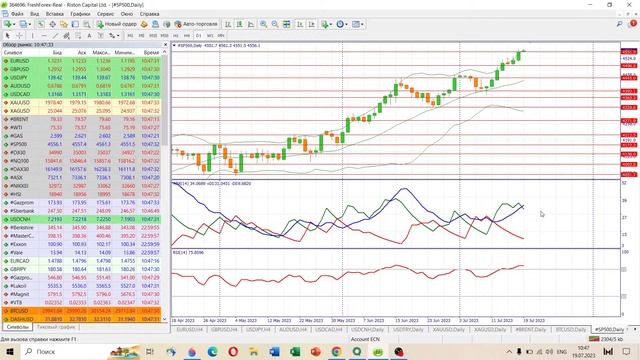640x360 pixels.
Task: Open the Data Window icon
Action: (x=53, y=24)
